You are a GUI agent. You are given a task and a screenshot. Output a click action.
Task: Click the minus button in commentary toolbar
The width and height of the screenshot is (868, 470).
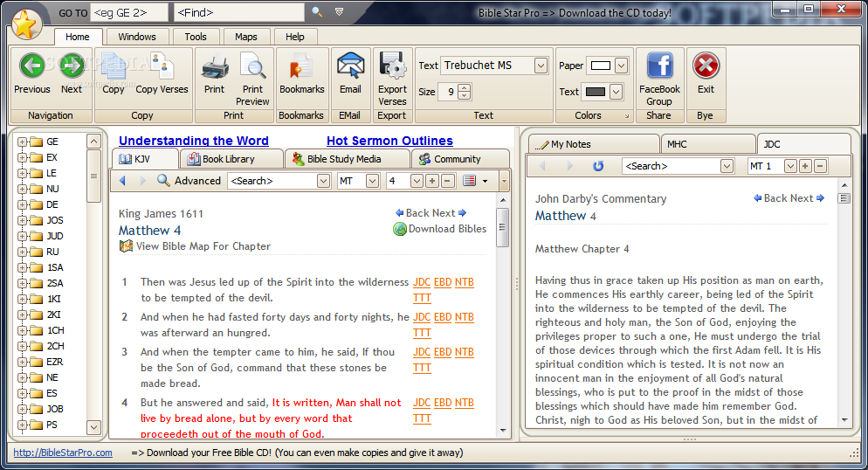pyautogui.click(x=820, y=166)
